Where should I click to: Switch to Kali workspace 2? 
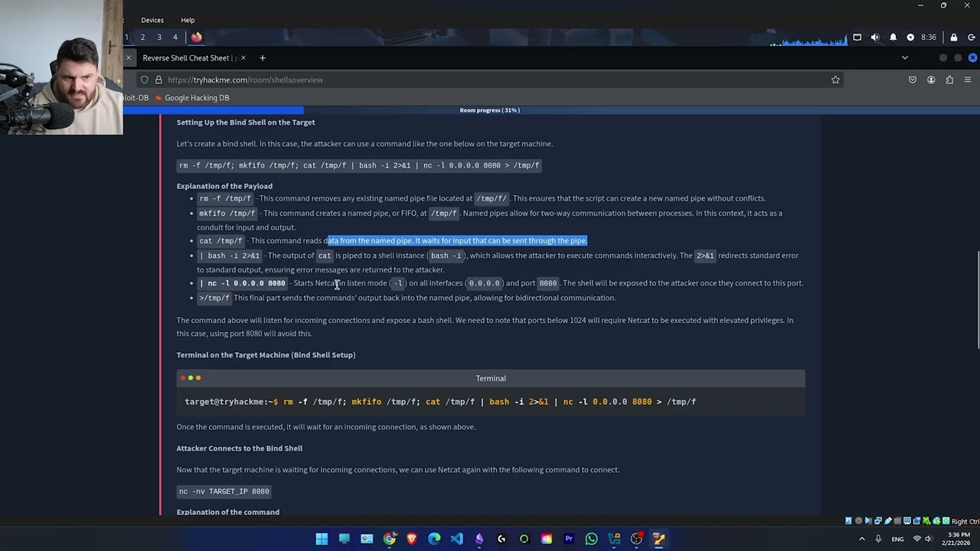[142, 37]
